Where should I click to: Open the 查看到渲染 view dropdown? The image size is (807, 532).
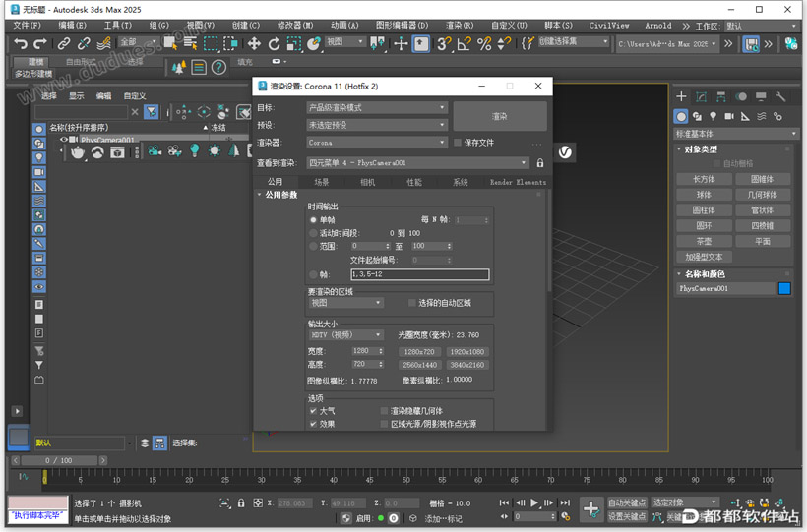[417, 162]
